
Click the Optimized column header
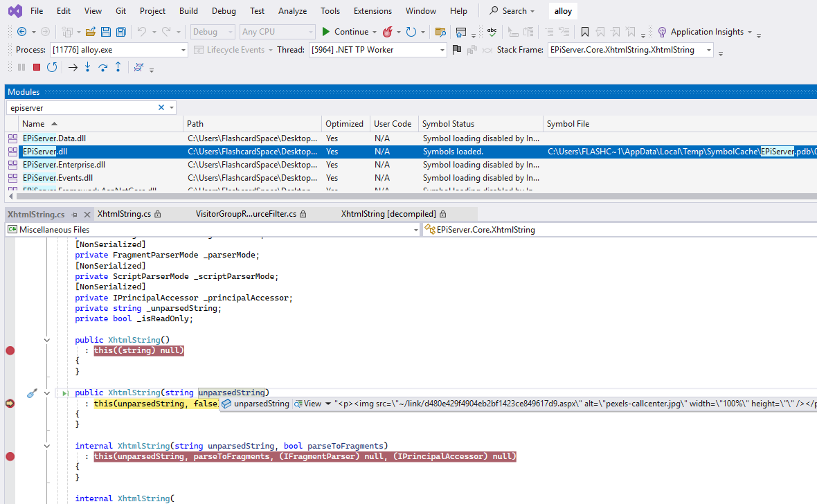coord(345,124)
